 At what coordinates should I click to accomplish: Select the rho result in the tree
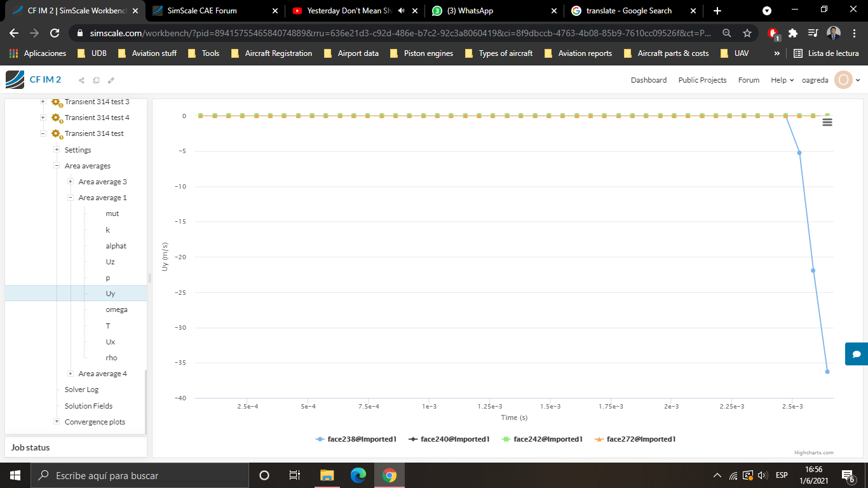(111, 358)
